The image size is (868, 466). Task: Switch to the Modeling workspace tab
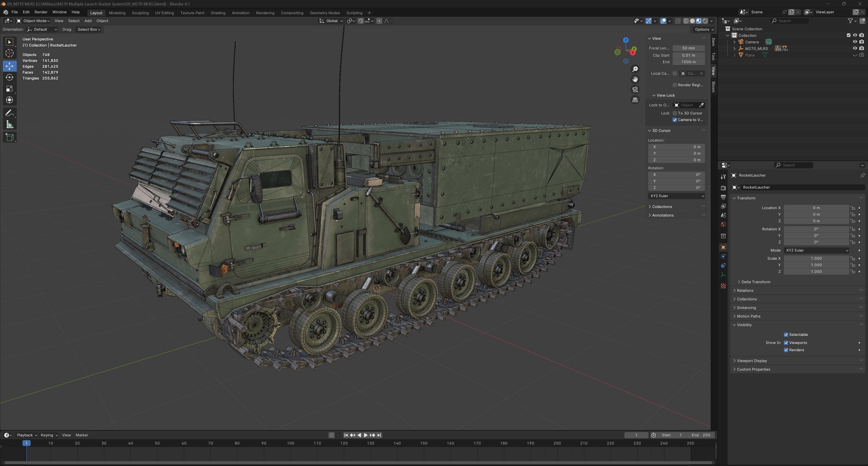tap(117, 13)
